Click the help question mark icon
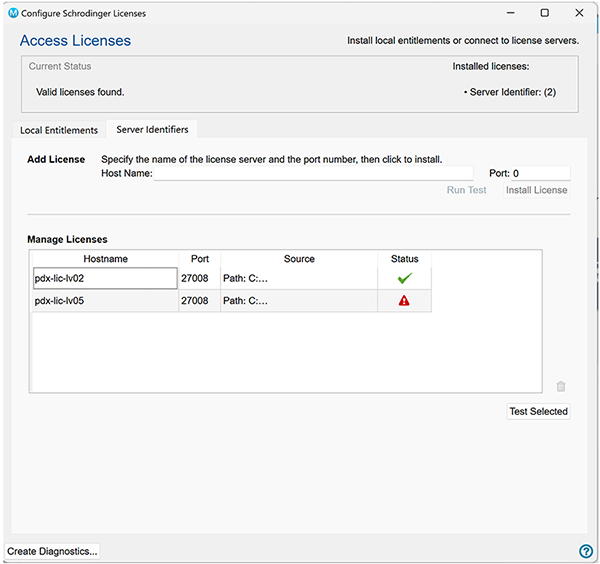The width and height of the screenshot is (600, 564). [586, 551]
